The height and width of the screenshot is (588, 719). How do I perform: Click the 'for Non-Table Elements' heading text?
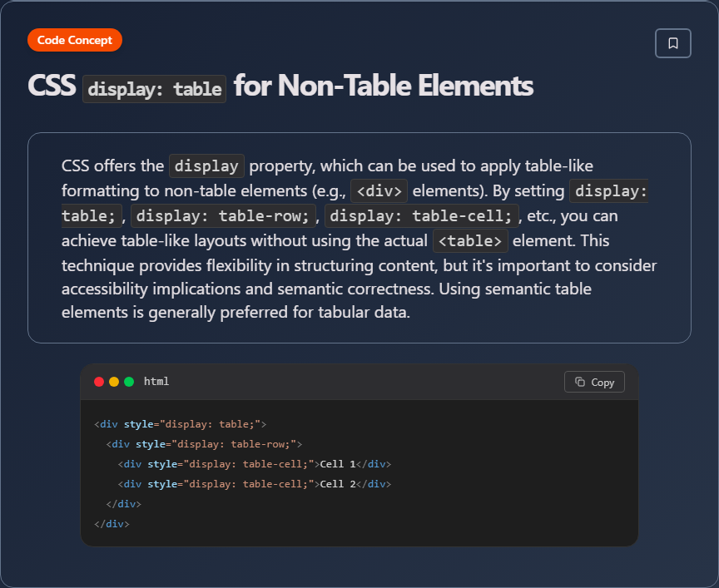384,86
